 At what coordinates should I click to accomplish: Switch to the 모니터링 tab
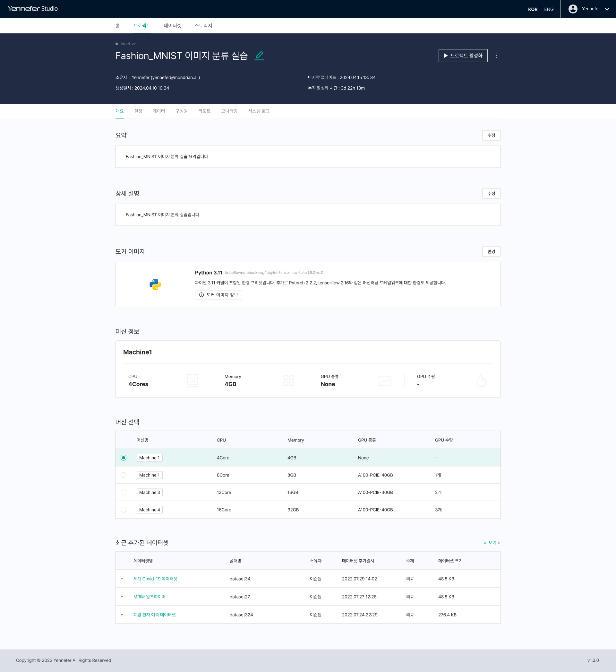tap(229, 111)
